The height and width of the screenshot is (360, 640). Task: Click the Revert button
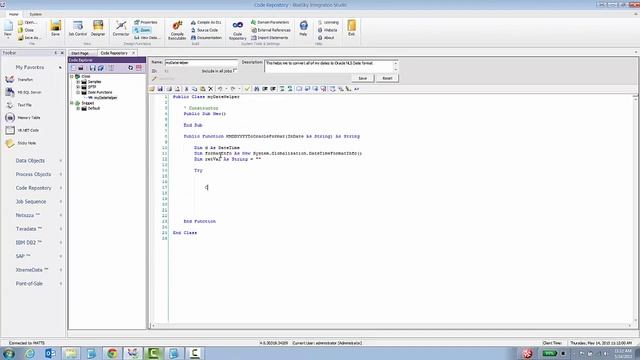click(x=387, y=78)
